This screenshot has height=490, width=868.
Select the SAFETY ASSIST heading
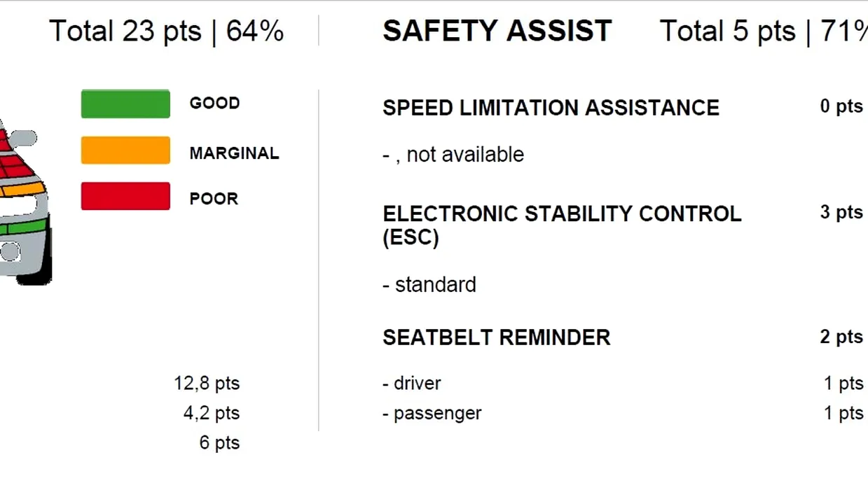coord(497,31)
